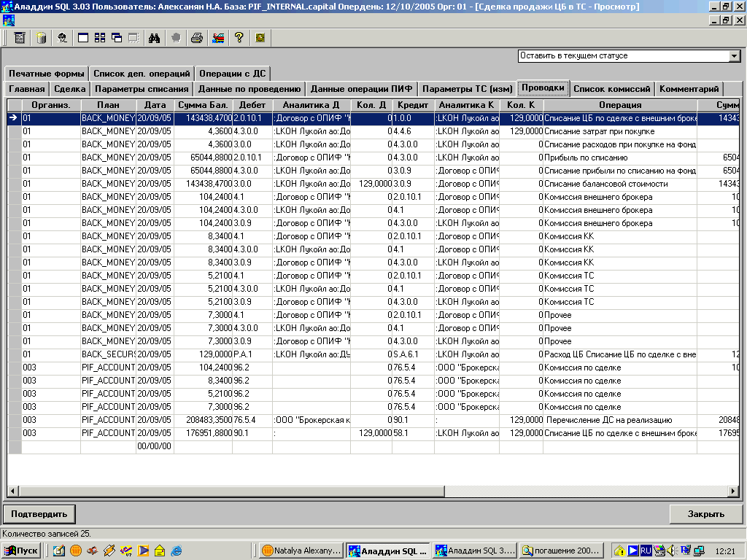Open the 'Комментарий' tab

(x=689, y=88)
